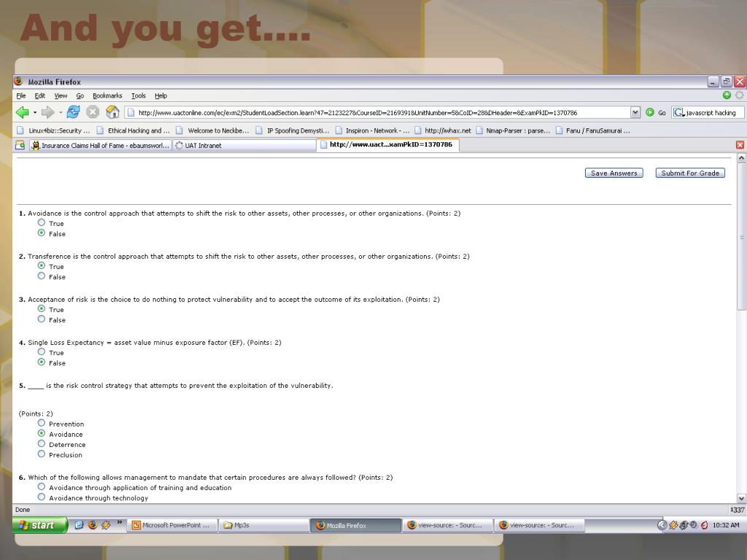This screenshot has height=560, width=747.
Task: Open the Windows Start menu
Action: click(40, 525)
